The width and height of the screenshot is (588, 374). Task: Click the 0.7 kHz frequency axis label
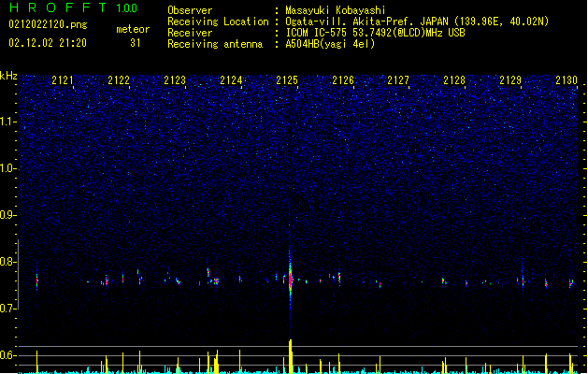[7, 309]
